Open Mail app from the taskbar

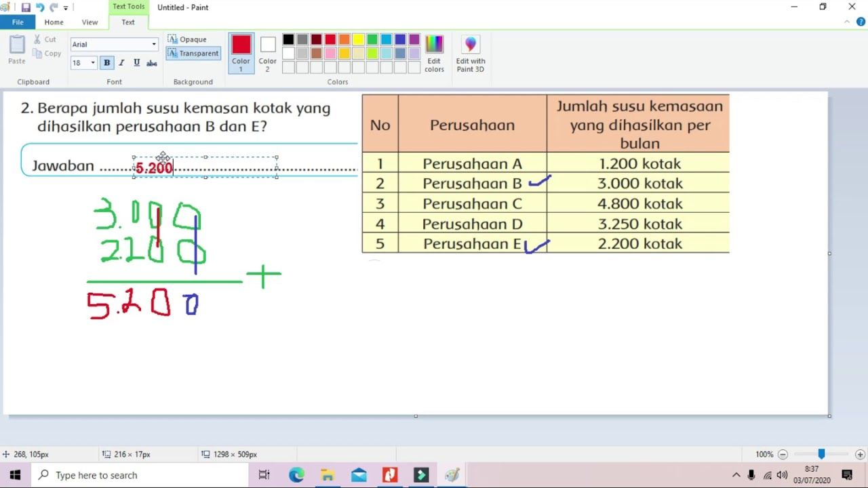click(x=359, y=475)
